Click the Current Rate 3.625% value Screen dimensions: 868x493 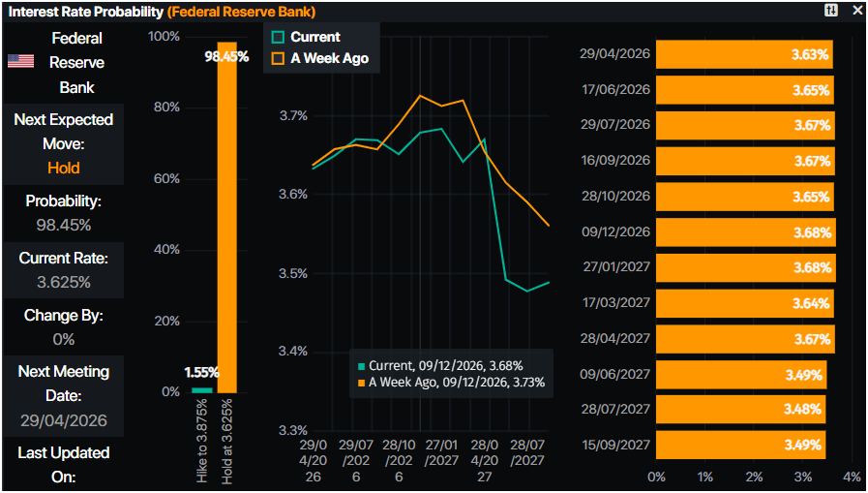(64, 282)
